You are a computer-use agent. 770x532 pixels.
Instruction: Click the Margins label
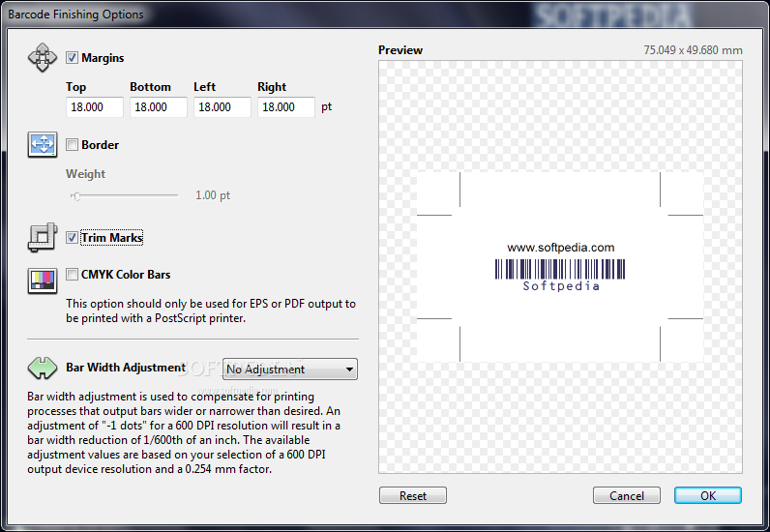(x=103, y=58)
